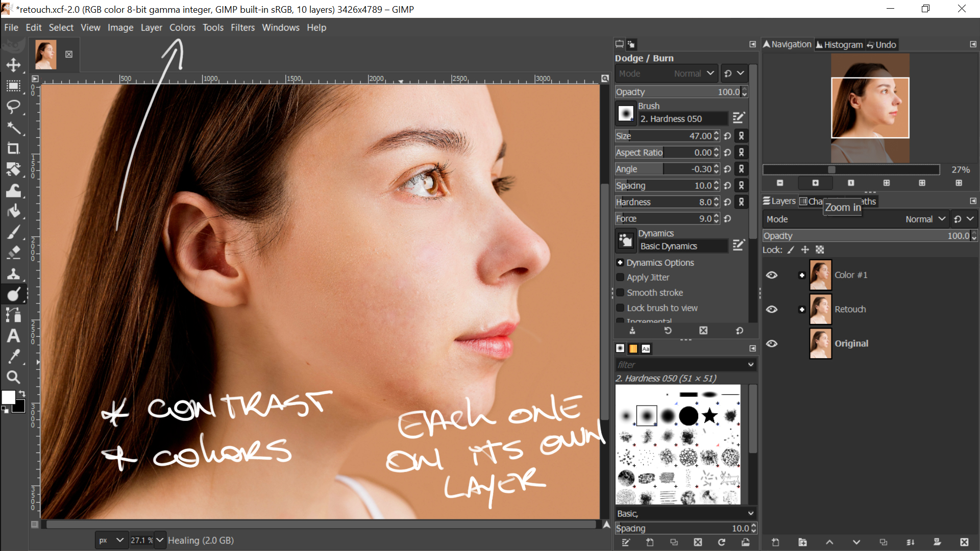
Task: Select the Color Picker eyedropper tool
Action: tap(14, 357)
